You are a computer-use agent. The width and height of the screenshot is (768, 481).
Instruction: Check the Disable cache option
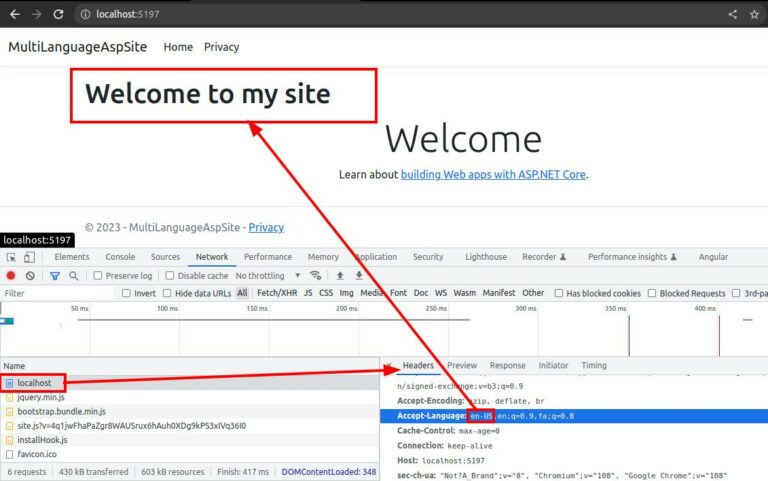tap(170, 275)
